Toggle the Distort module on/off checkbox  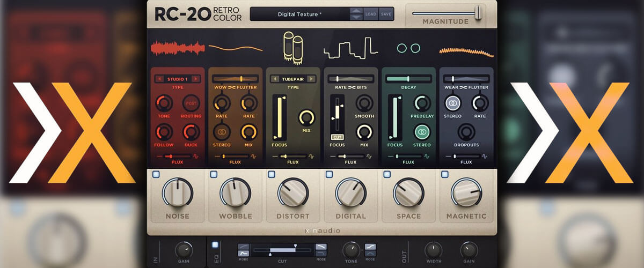(x=272, y=174)
